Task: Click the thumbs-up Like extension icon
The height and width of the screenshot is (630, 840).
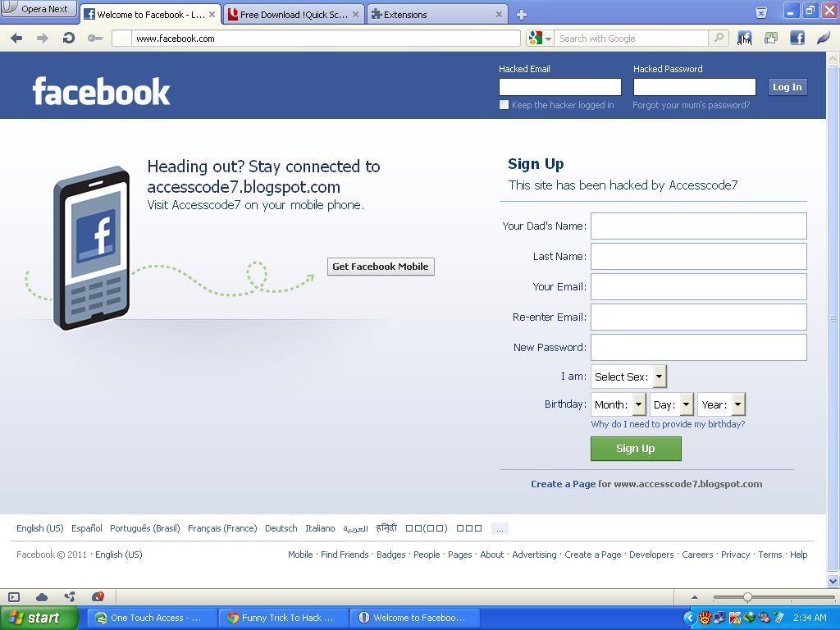Action: [771, 38]
